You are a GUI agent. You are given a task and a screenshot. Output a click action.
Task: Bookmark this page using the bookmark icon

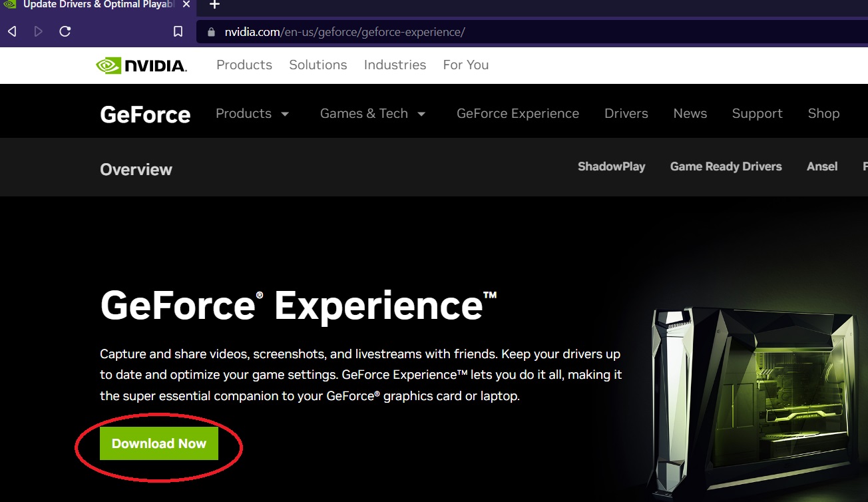click(x=178, y=31)
